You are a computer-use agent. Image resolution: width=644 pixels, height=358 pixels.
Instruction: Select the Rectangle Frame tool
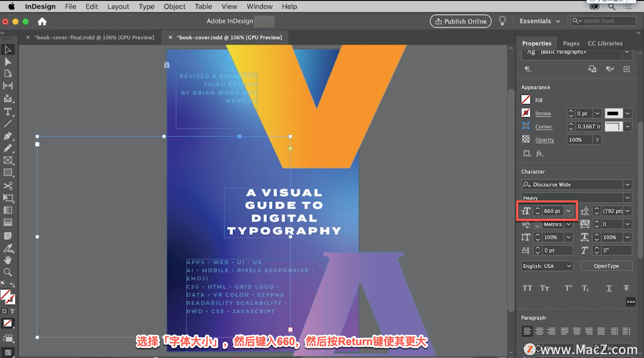pyautogui.click(x=8, y=160)
